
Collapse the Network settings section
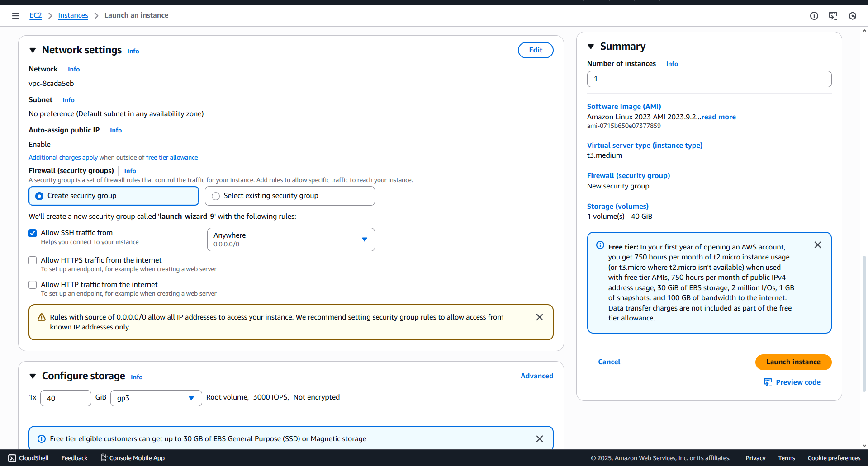(x=33, y=50)
